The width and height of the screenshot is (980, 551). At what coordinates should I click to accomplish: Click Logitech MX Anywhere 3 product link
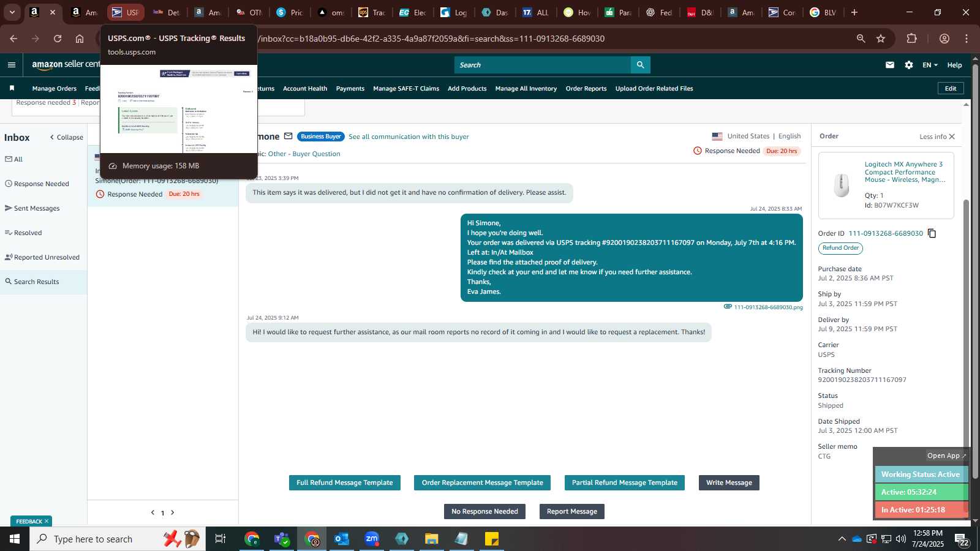click(905, 172)
